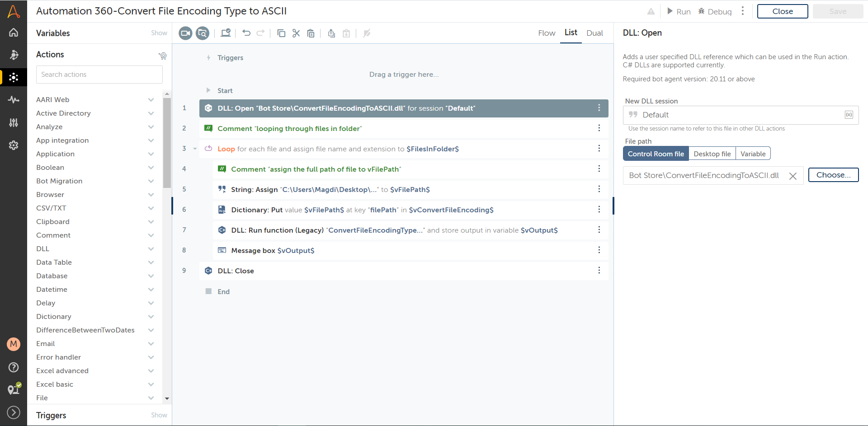The image size is (868, 426).
Task: Open the help question mark icon
Action: [x=14, y=367]
